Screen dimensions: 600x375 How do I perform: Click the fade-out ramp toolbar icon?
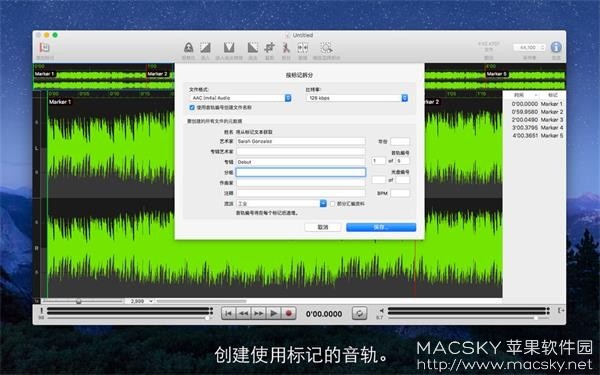click(x=253, y=47)
